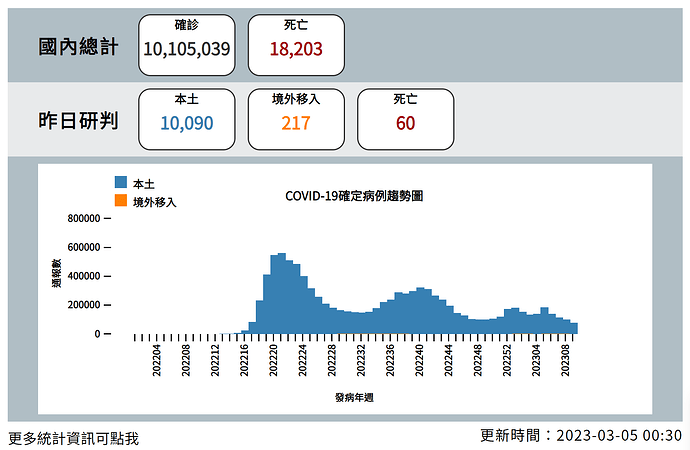Click the 昨日研判 heading
The image size is (690, 450).
pyautogui.click(x=78, y=121)
